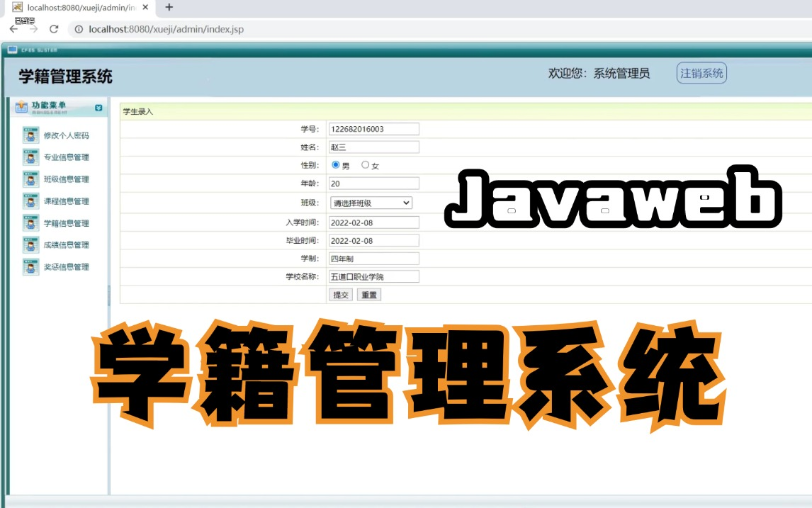812x508 pixels.
Task: Open a new browser tab
Action: [x=168, y=8]
